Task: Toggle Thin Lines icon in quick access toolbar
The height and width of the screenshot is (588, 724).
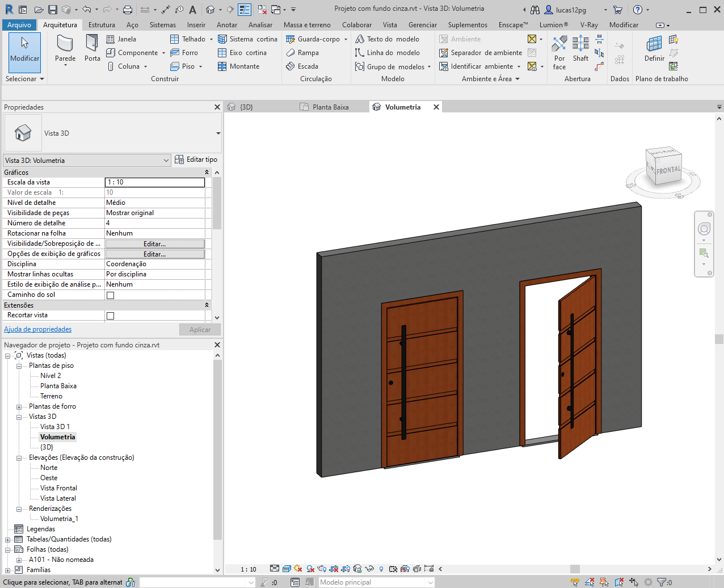Action: pos(245,10)
